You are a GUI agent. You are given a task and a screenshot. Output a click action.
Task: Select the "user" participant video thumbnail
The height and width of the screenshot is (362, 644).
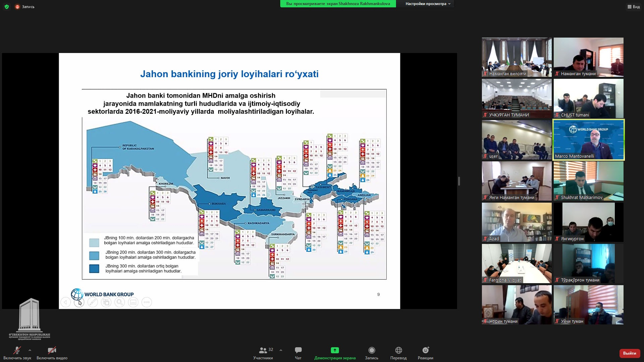pyautogui.click(x=517, y=140)
